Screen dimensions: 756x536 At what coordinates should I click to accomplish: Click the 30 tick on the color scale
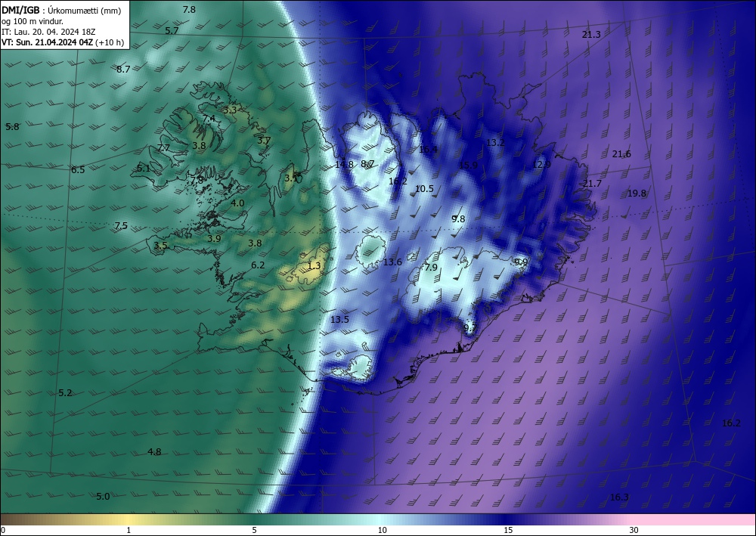click(634, 530)
